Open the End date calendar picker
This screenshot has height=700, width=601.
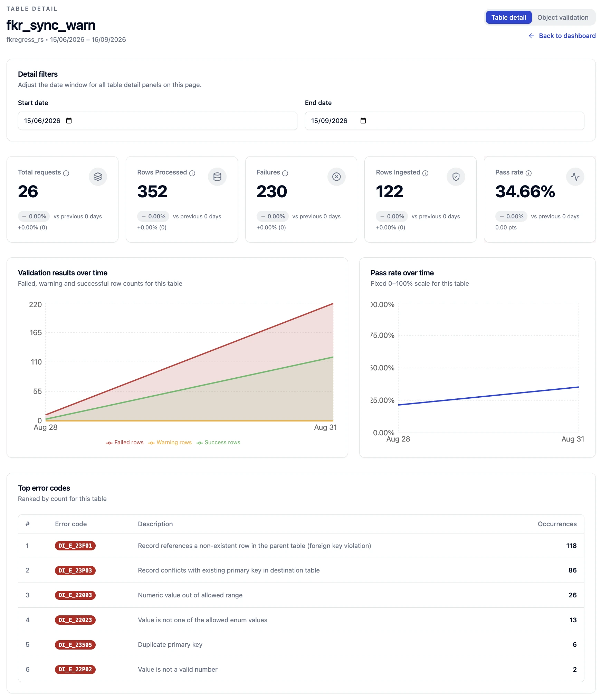[x=363, y=121]
